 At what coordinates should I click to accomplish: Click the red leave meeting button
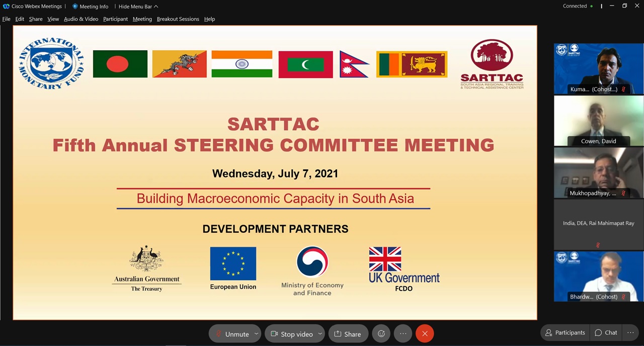pos(425,334)
